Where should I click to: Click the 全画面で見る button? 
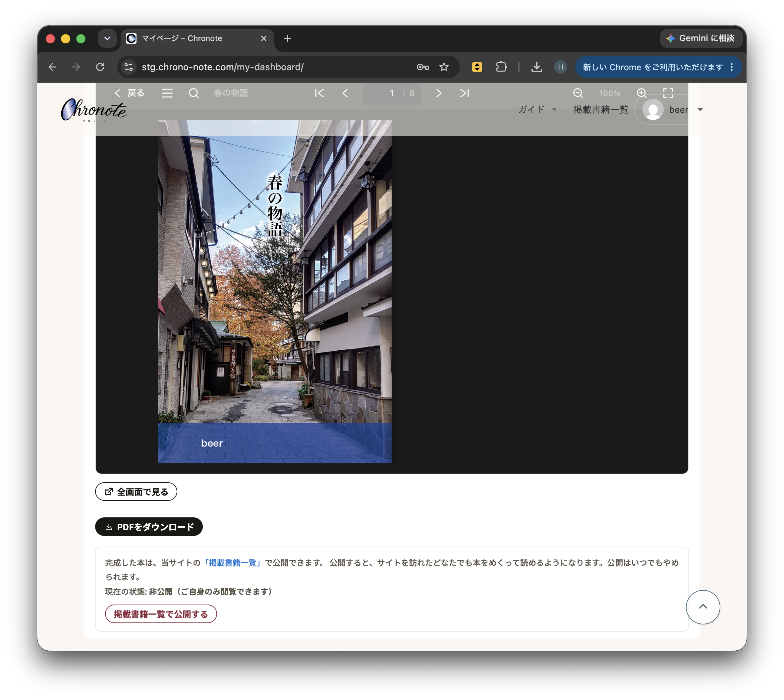pos(136,492)
